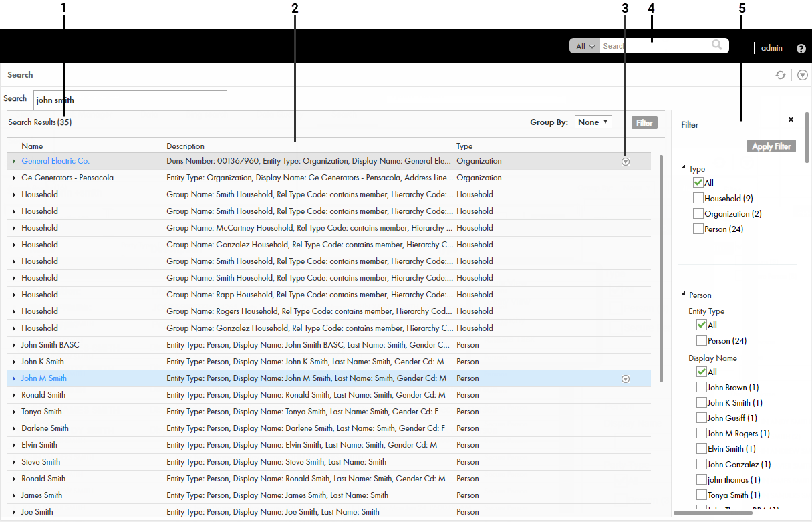The image size is (812, 522).
Task: Check the Household (9) filter checkbox
Action: tap(698, 198)
